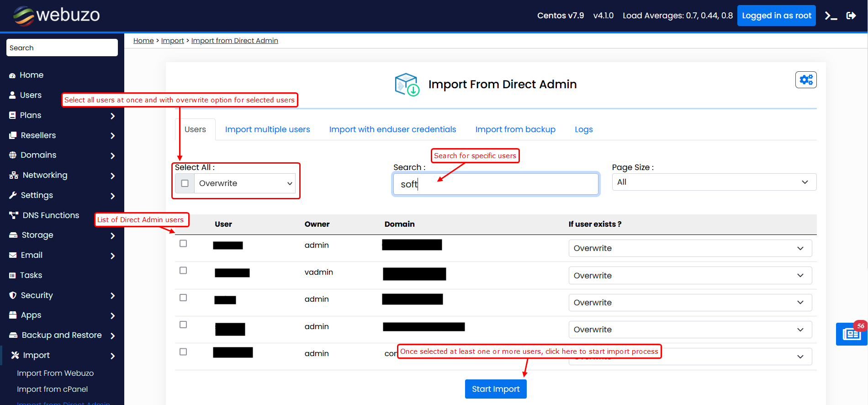
Task: Select the vadmin-owned user checkbox
Action: [183, 271]
